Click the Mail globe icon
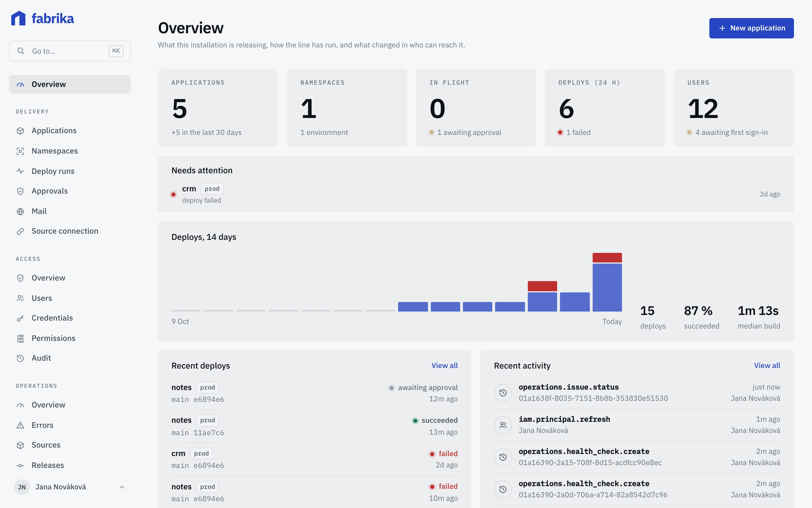The height and width of the screenshot is (508, 812). click(x=21, y=211)
